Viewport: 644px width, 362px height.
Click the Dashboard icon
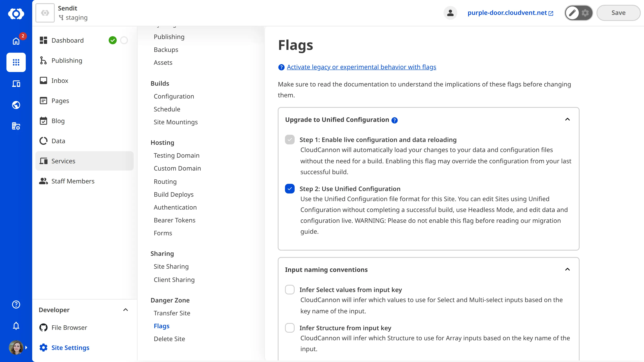tap(43, 40)
